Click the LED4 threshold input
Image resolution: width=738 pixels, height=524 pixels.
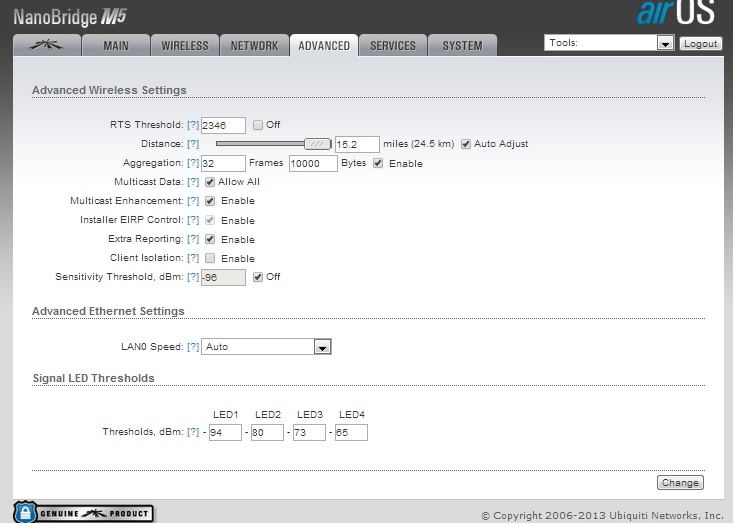coord(351,432)
